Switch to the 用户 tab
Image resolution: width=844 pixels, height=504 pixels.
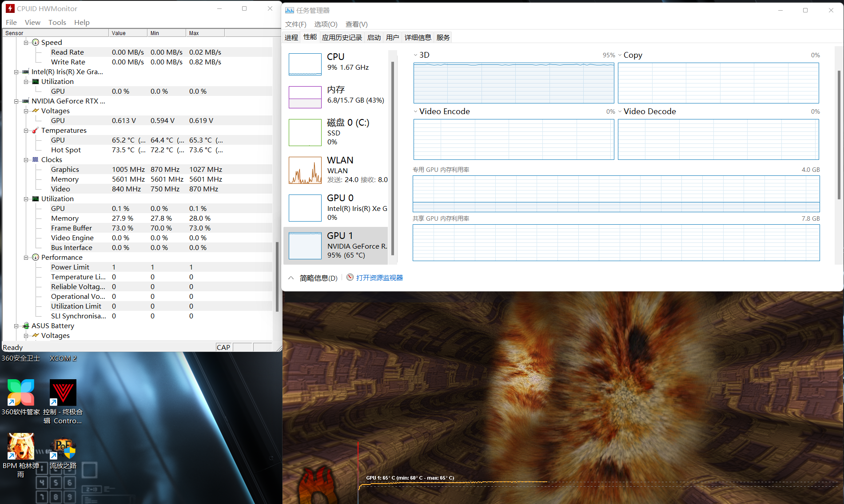click(393, 37)
